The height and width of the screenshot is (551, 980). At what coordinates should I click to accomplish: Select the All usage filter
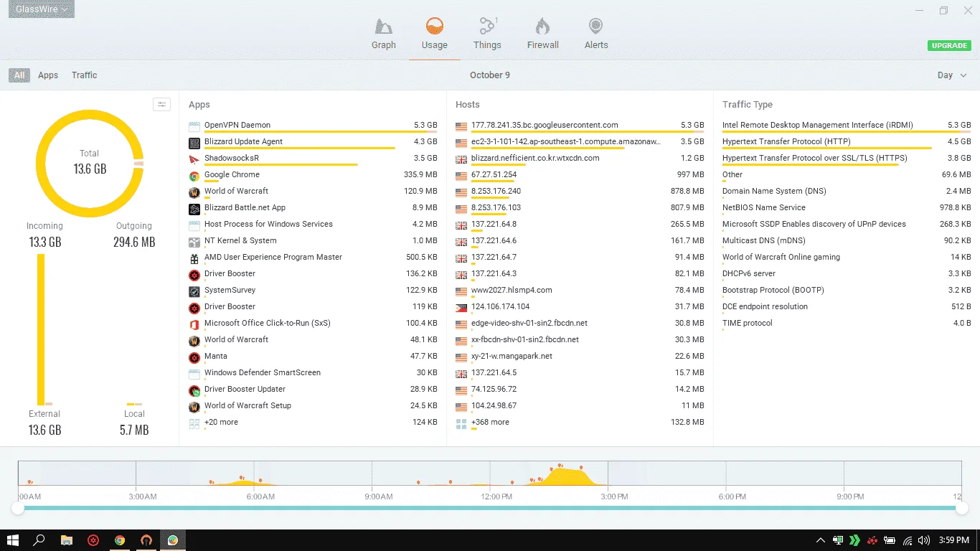[x=19, y=75]
